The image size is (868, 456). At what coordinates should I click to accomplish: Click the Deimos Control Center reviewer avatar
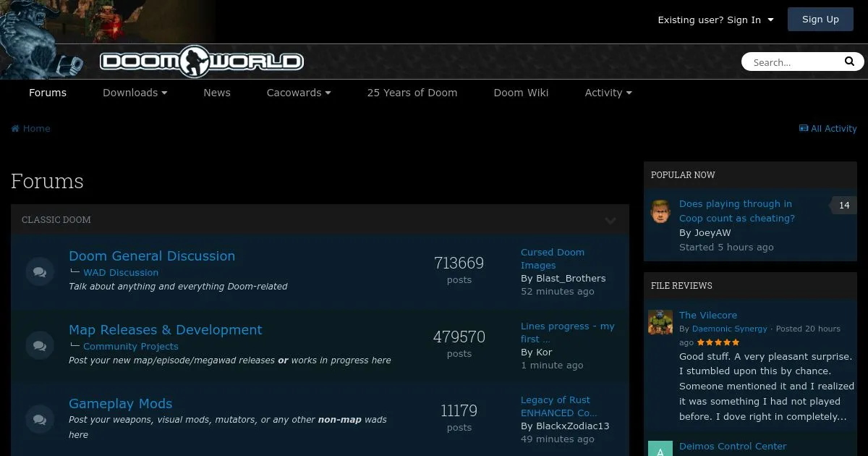tap(660, 449)
